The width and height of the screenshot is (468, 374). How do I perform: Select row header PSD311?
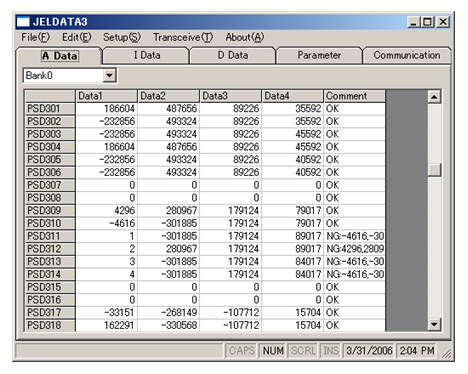click(50, 236)
